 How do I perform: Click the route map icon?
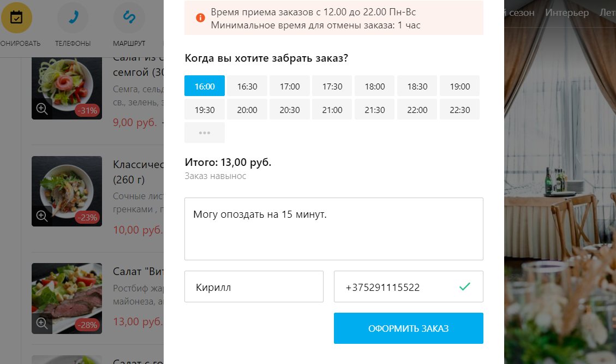[x=129, y=17]
